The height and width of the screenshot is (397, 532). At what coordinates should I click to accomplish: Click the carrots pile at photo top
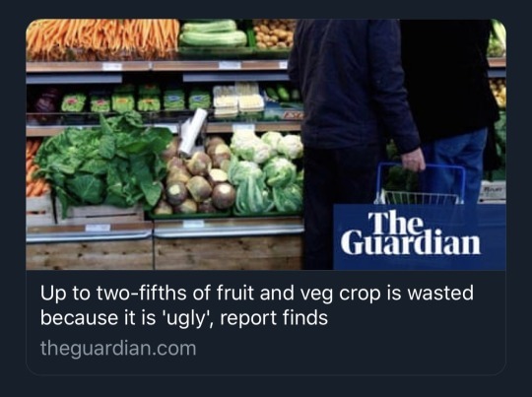[x=102, y=38]
